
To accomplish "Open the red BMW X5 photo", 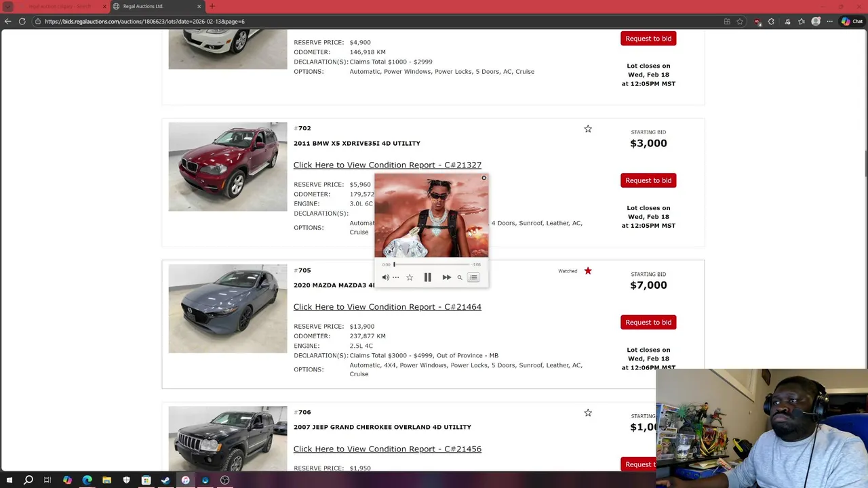I will pyautogui.click(x=228, y=167).
